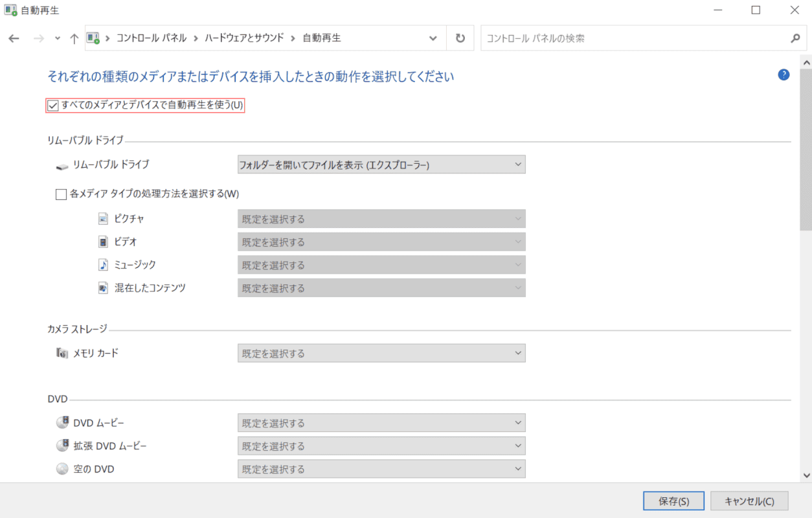Click the ビデオ video icon

[103, 242]
